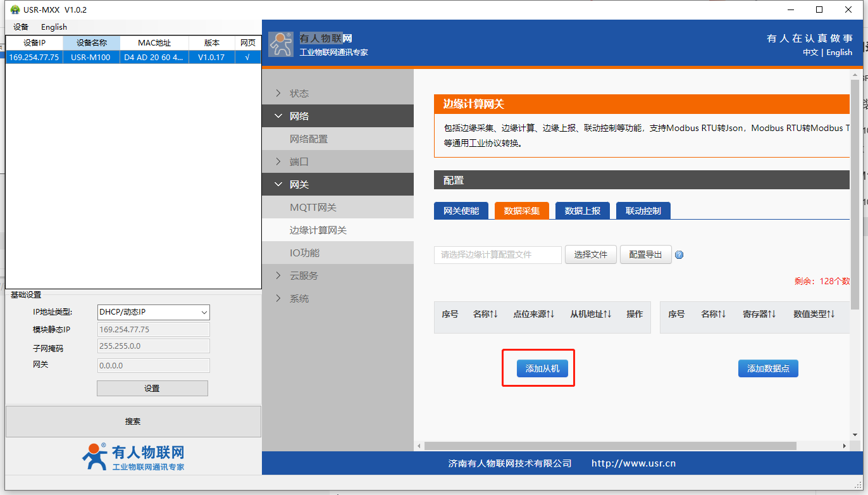Open the 设备 menu

click(21, 27)
